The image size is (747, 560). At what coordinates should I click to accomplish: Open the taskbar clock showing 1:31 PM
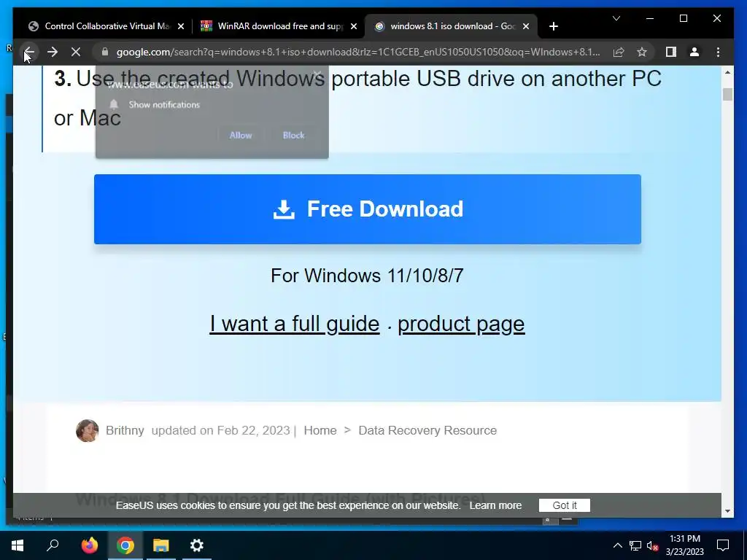pyautogui.click(x=684, y=545)
